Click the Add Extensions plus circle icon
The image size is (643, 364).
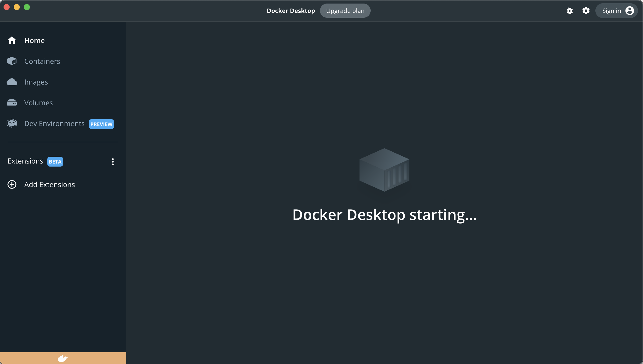12,185
